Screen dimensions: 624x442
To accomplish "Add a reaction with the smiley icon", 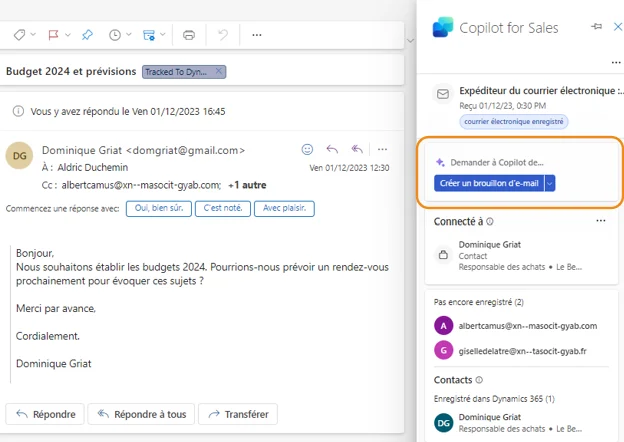I will [x=307, y=149].
